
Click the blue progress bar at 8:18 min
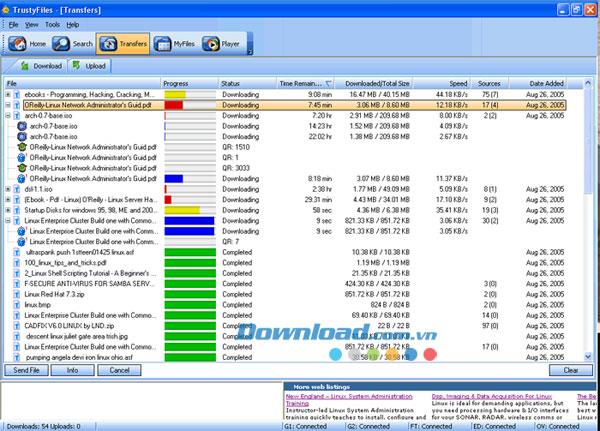(x=174, y=179)
